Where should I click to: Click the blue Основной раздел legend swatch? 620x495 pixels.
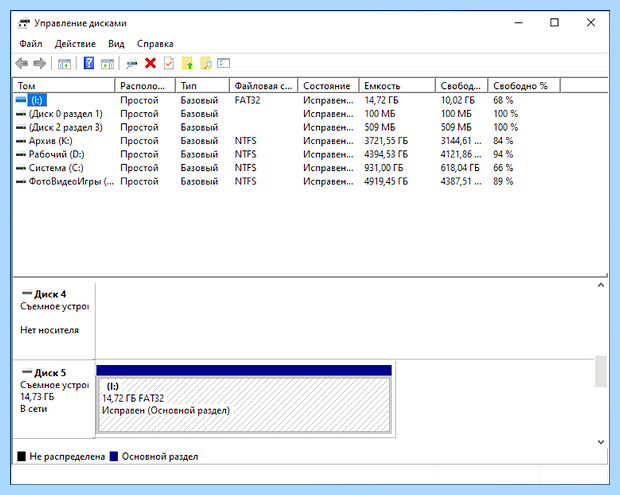(x=114, y=456)
